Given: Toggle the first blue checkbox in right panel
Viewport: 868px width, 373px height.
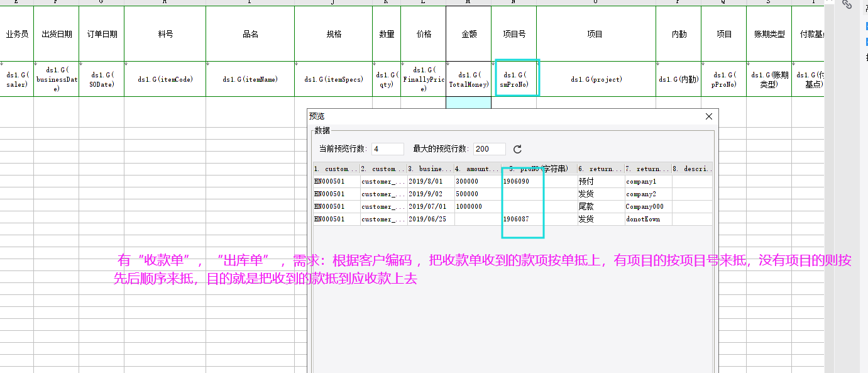Looking at the screenshot, I should click(x=867, y=26).
